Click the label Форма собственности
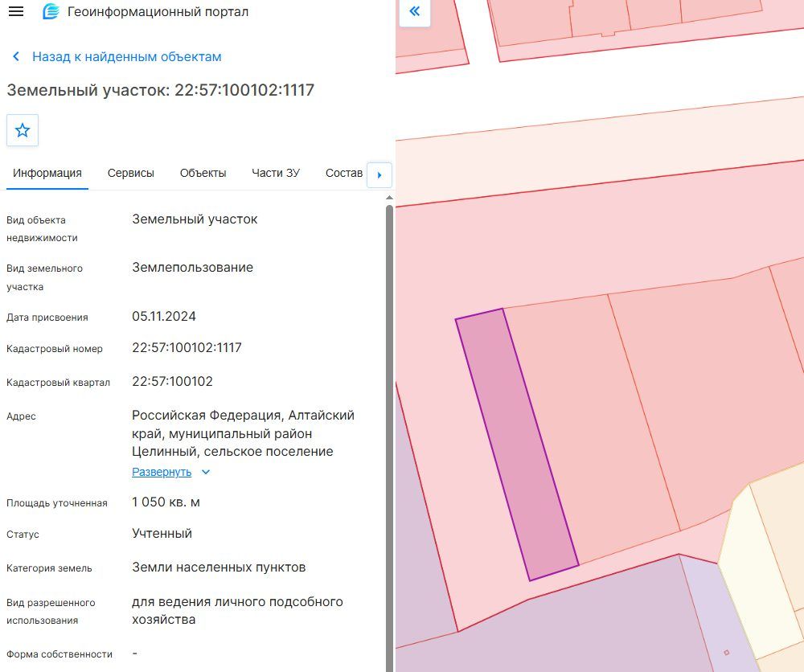Image resolution: width=804 pixels, height=672 pixels. pyautogui.click(x=59, y=654)
